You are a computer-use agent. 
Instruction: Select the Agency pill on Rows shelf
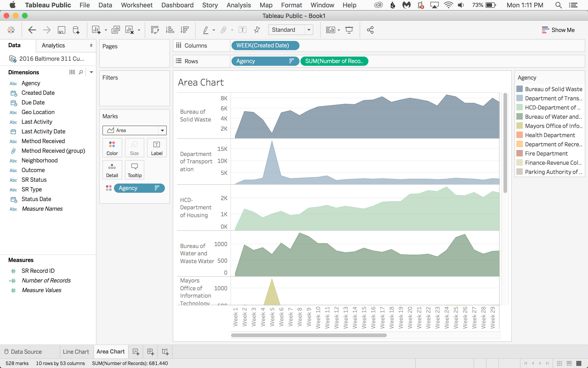pyautogui.click(x=265, y=61)
